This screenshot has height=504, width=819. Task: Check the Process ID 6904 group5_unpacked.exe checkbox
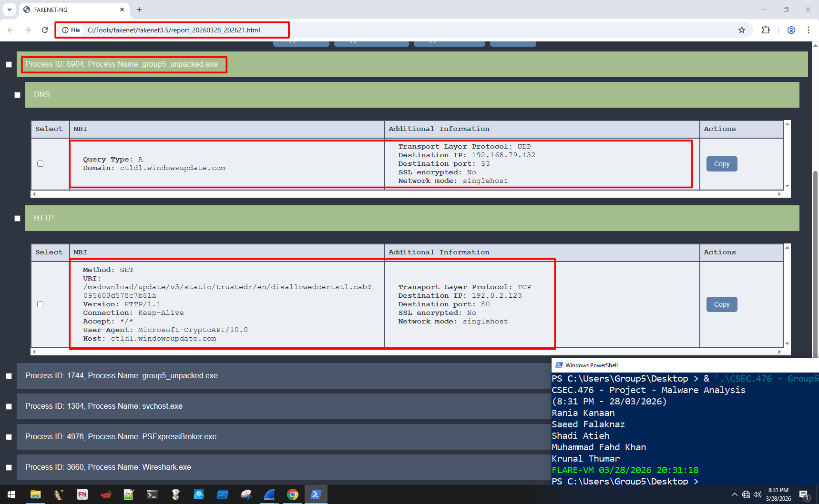click(9, 64)
